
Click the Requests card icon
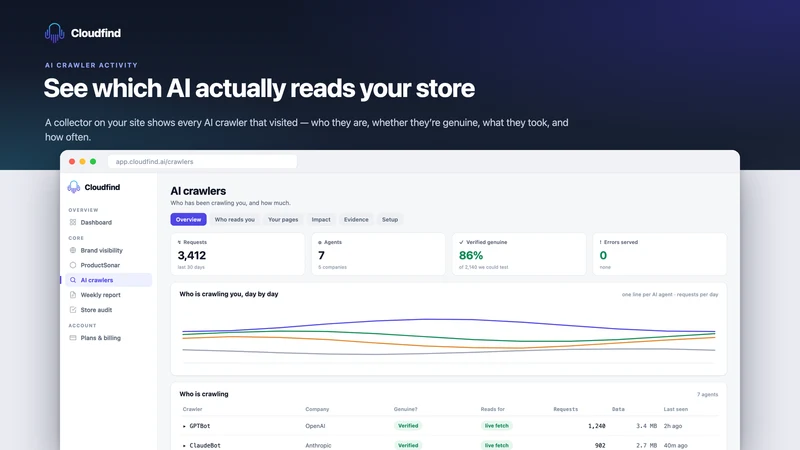point(179,242)
